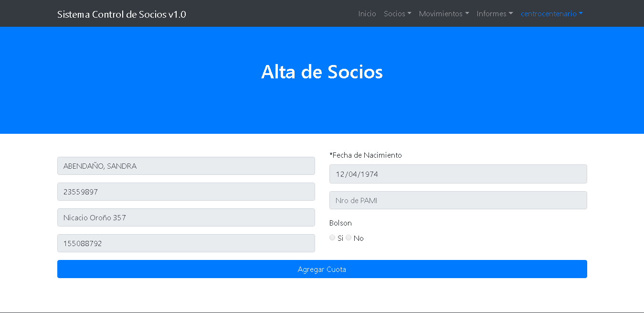Focus the Nro de PAMI input
This screenshot has width=644, height=313.
click(x=458, y=200)
